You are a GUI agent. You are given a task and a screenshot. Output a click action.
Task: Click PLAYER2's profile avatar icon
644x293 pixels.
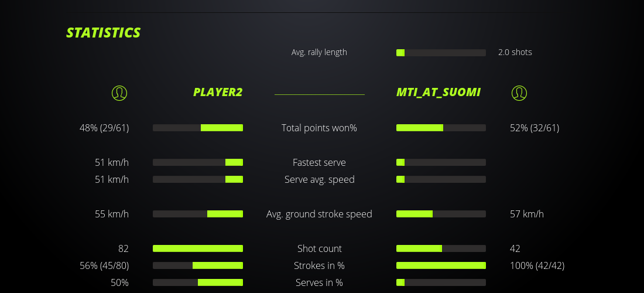click(119, 93)
